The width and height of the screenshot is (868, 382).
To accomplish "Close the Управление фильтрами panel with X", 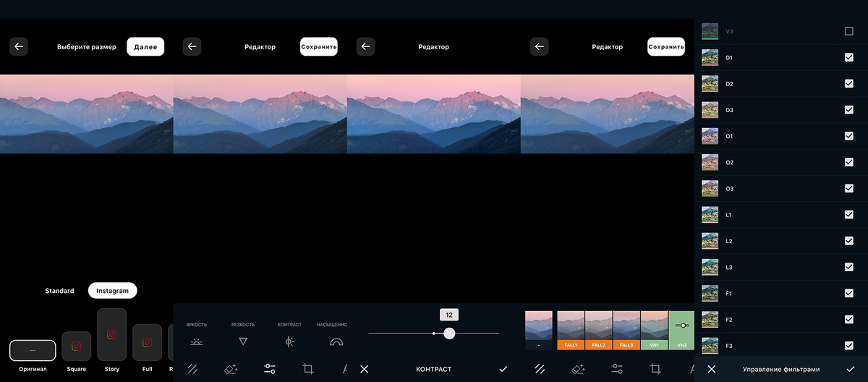I will [712, 369].
